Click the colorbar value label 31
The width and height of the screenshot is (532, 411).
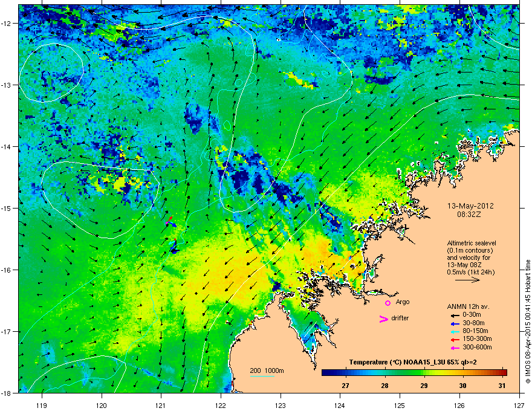tap(502, 386)
